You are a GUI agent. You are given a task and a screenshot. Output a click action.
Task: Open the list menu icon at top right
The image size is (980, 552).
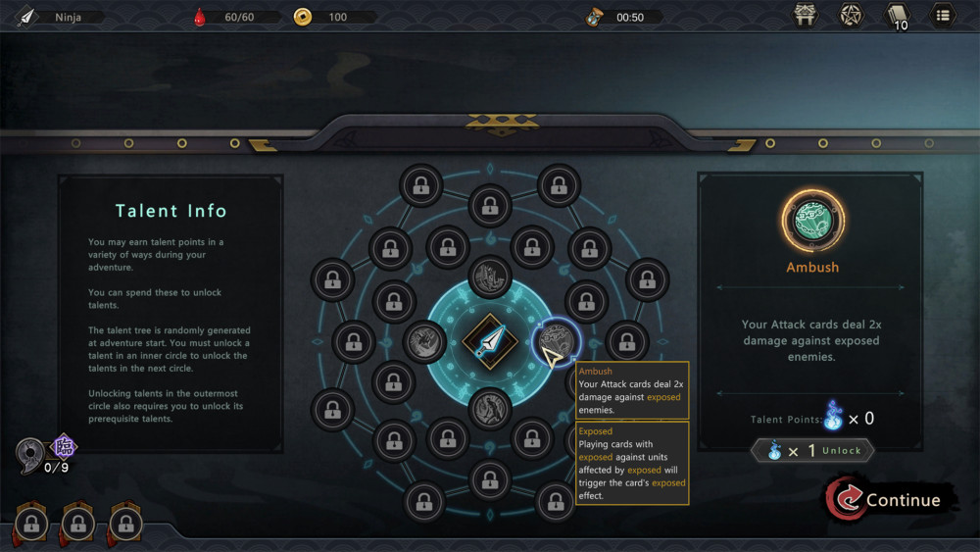click(x=943, y=15)
